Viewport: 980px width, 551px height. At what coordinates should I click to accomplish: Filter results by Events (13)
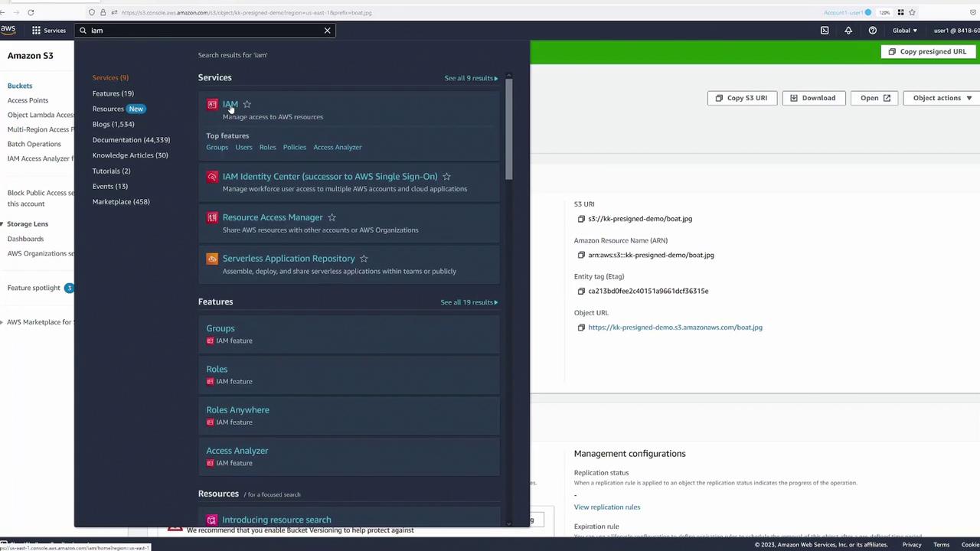click(110, 186)
